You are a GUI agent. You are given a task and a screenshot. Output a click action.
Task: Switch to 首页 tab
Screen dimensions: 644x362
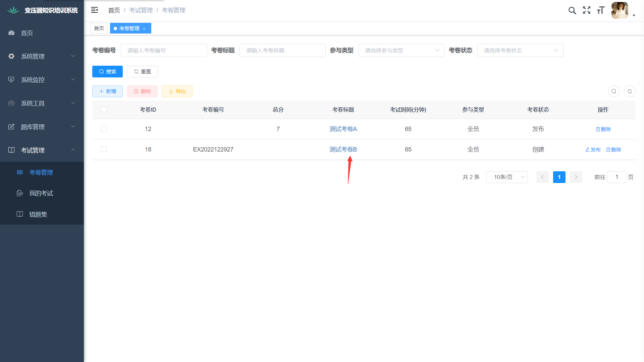pyautogui.click(x=99, y=28)
